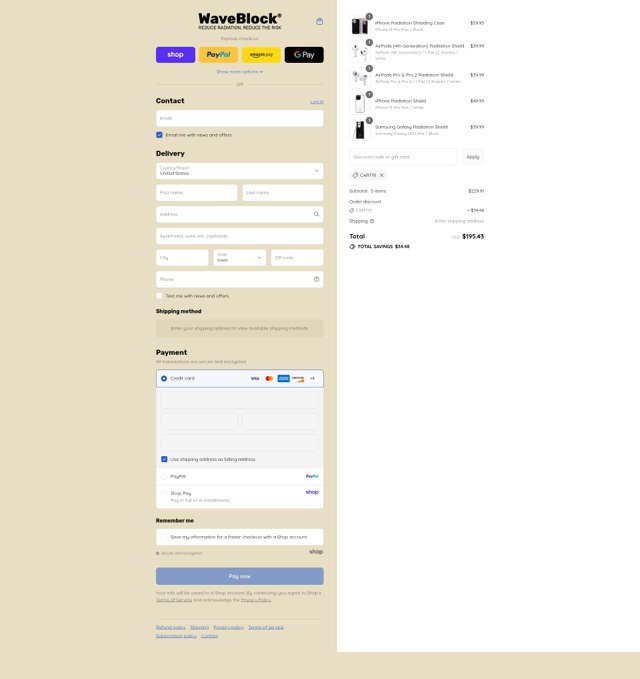Click the Apartment, suite field

pos(239,236)
